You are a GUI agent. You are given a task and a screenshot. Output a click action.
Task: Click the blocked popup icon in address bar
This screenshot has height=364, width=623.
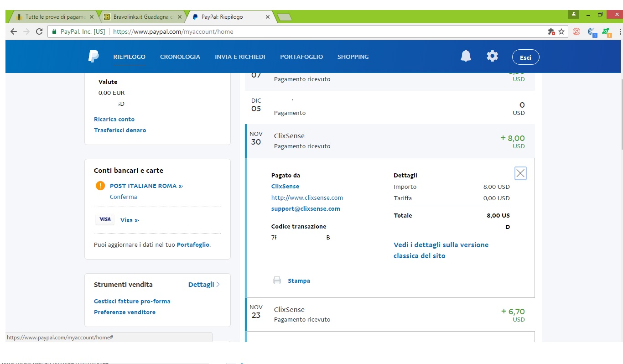point(551,31)
